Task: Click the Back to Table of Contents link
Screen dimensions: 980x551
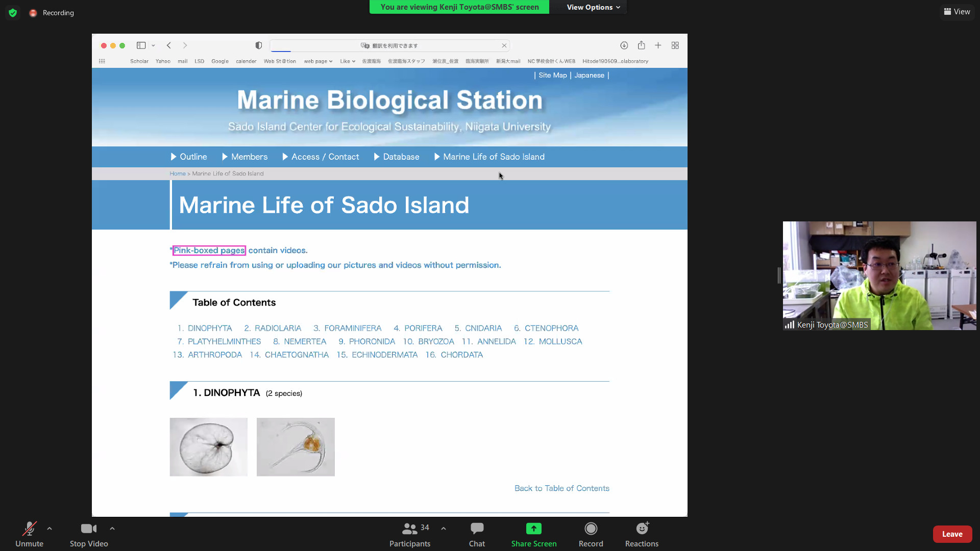Action: point(561,488)
